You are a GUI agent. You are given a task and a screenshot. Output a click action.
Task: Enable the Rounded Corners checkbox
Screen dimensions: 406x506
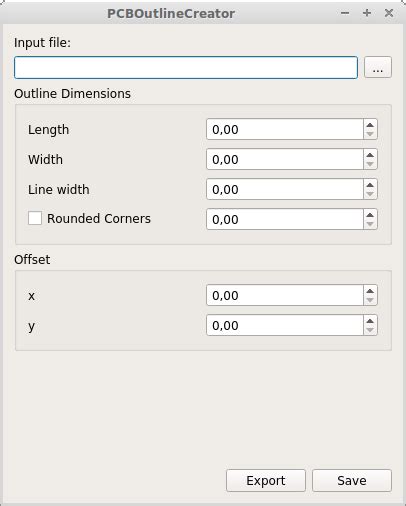pyautogui.click(x=35, y=218)
